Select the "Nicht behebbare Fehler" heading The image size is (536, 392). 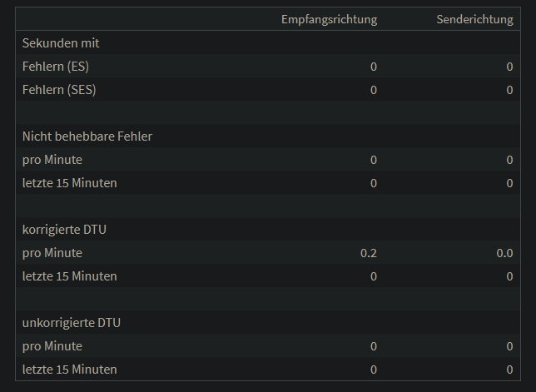87,136
